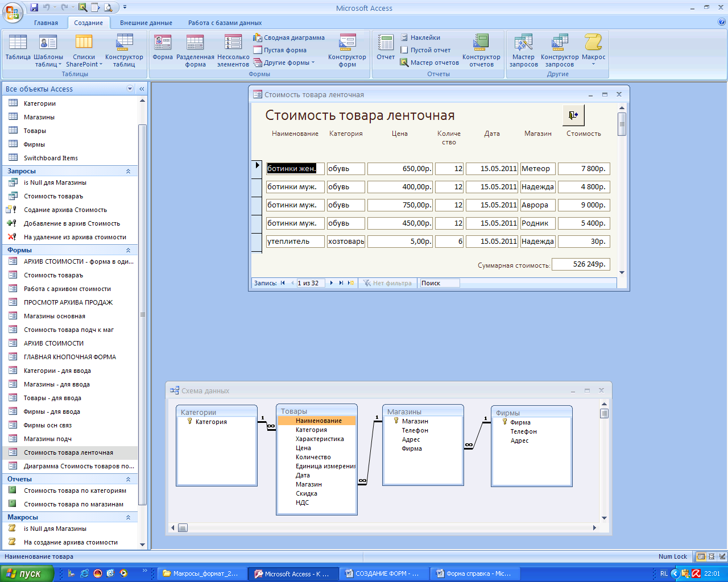Collapse the Формы group
The image size is (728, 582).
pos(128,250)
